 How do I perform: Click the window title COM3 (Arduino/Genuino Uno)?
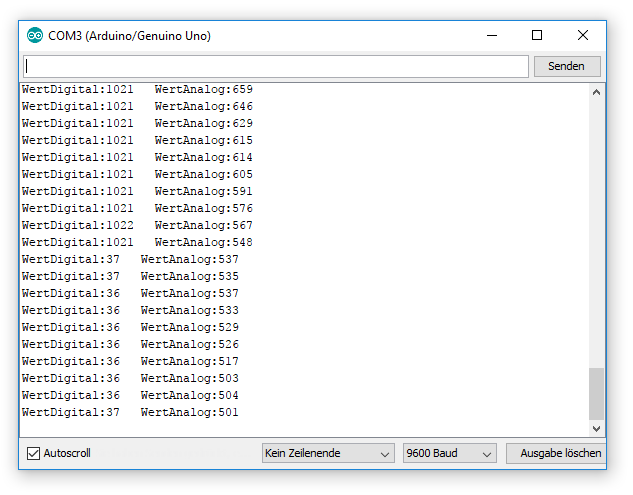pos(129,36)
